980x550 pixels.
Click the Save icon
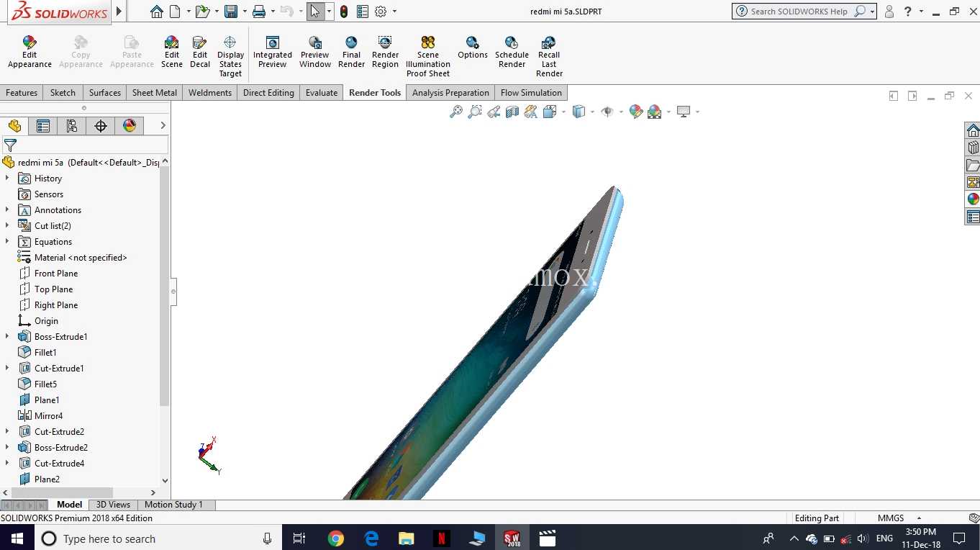click(x=231, y=12)
